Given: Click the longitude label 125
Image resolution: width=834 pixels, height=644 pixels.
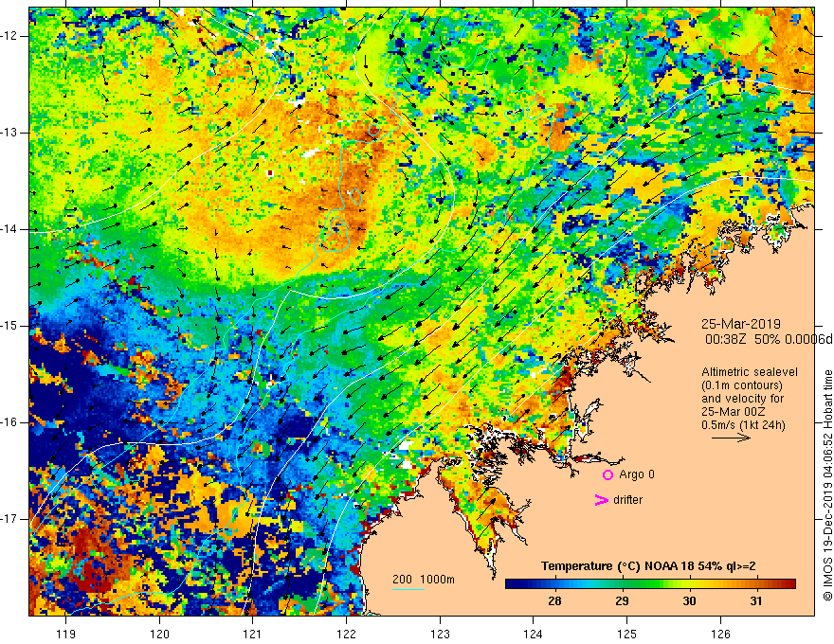Looking at the screenshot, I should [x=627, y=634].
